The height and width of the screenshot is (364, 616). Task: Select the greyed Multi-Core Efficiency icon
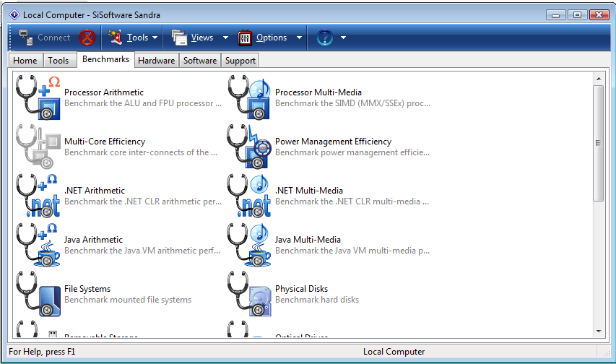[38, 147]
